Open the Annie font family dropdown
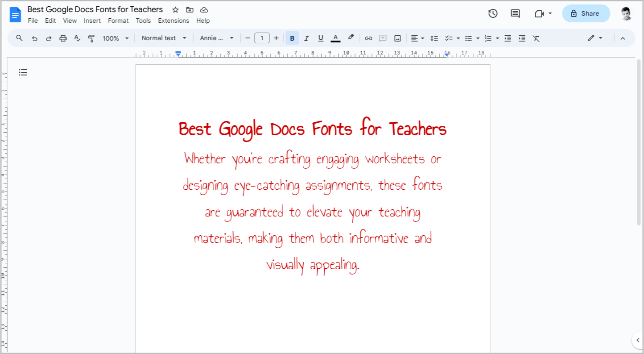This screenshot has width=644, height=354. click(x=217, y=38)
